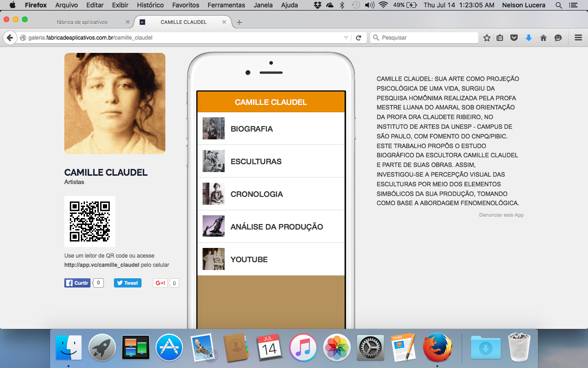The image size is (588, 368).
Task: Open the ANÁLISE DA PRODUÇÃO thumbnail
Action: [214, 226]
